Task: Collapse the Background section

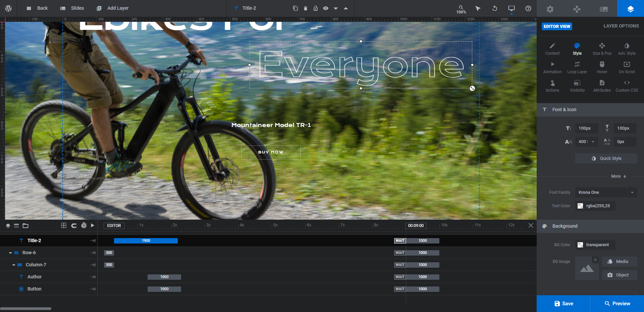Action: tap(590, 226)
